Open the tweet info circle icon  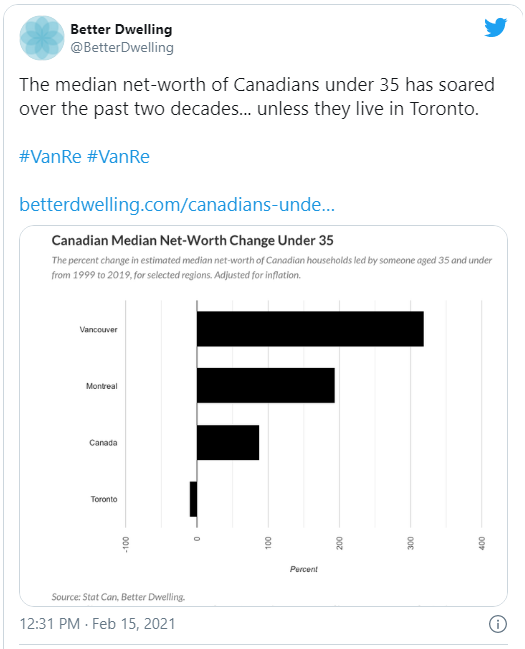(x=497, y=624)
